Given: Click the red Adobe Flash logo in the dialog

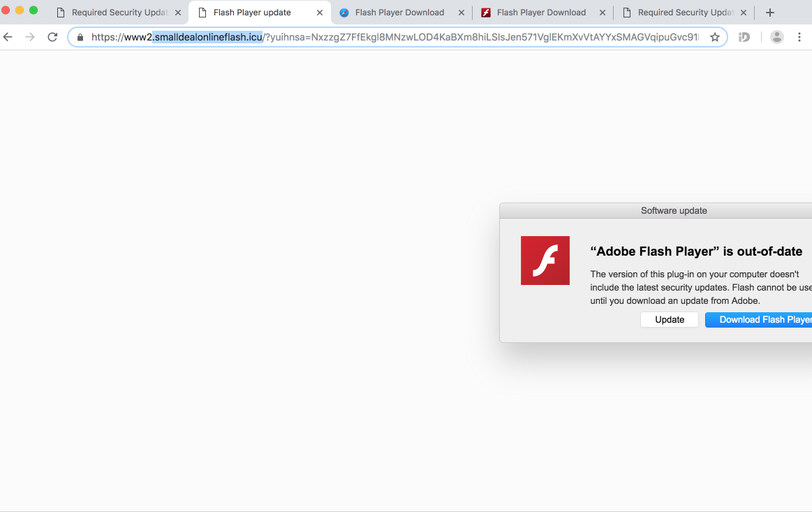Looking at the screenshot, I should click(x=545, y=261).
